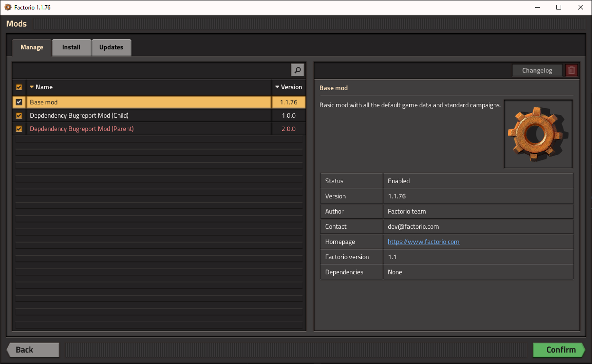Minimize the Factorio window
The image size is (592, 364).
(537, 7)
